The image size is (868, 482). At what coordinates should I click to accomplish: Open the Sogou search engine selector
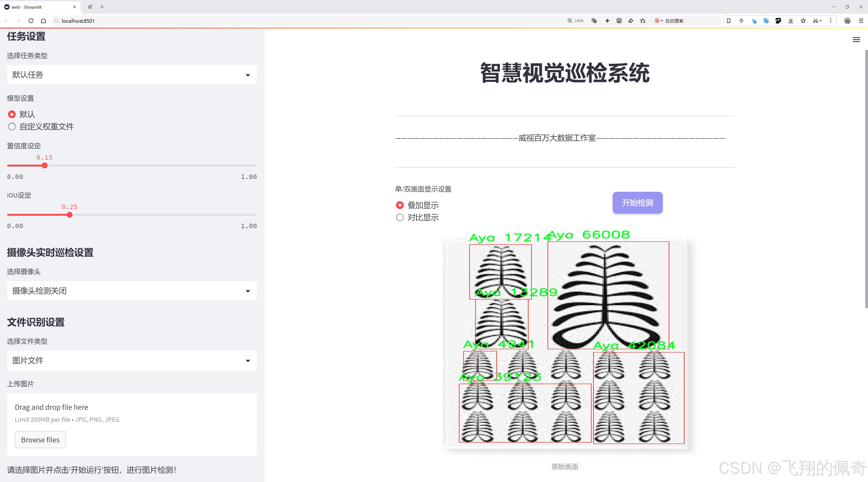pyautogui.click(x=658, y=20)
